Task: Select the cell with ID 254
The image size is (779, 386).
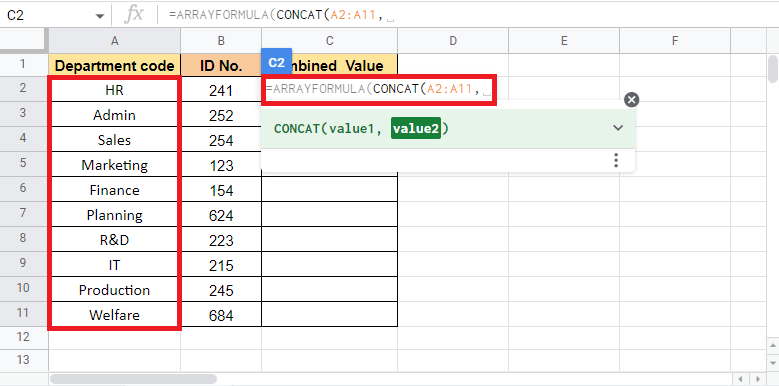Action: 221,140
